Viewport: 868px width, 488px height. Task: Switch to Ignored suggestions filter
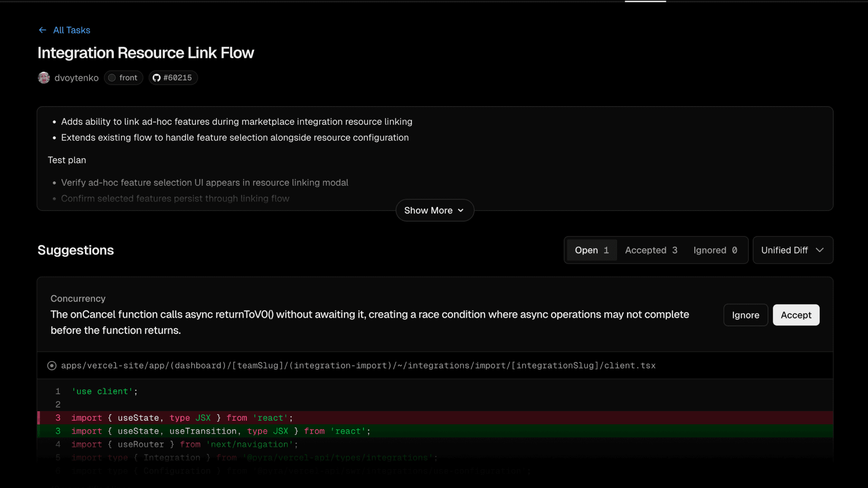[x=715, y=250]
